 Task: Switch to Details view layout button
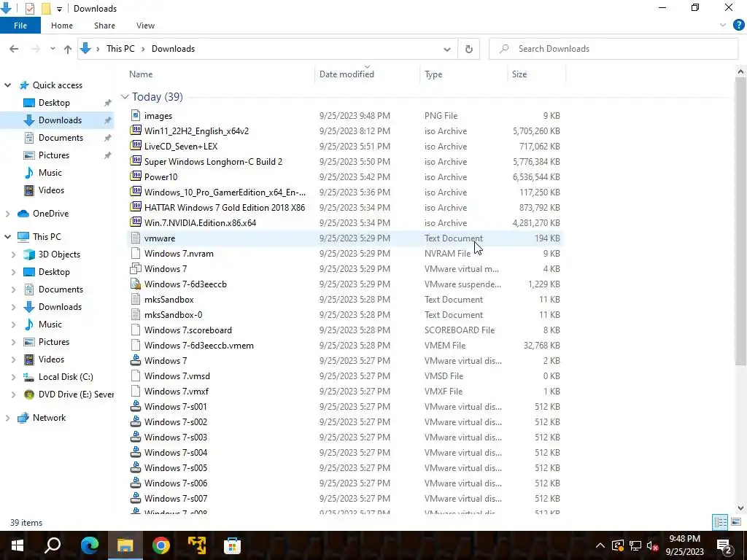point(720,522)
